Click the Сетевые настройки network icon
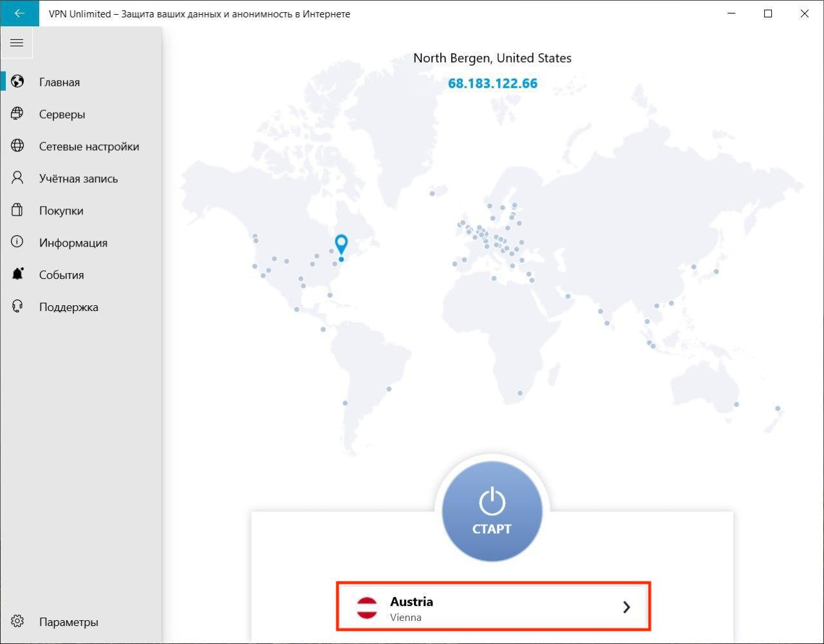 pyautogui.click(x=17, y=146)
